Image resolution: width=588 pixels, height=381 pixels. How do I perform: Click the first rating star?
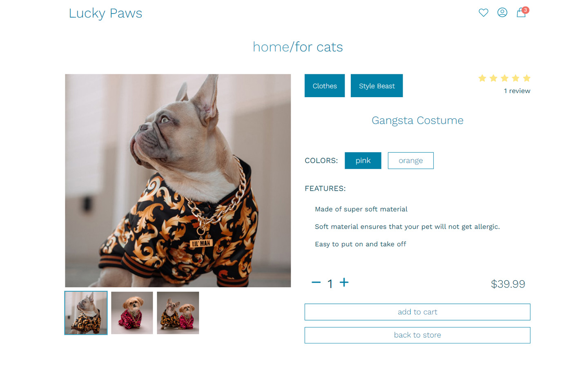point(482,78)
